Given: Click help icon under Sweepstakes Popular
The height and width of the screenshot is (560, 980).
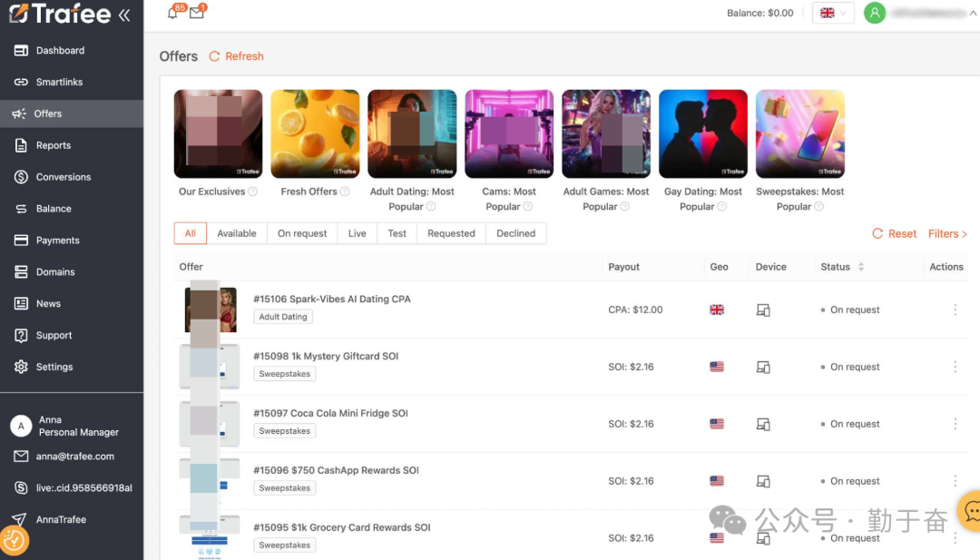Looking at the screenshot, I should click(x=818, y=207).
